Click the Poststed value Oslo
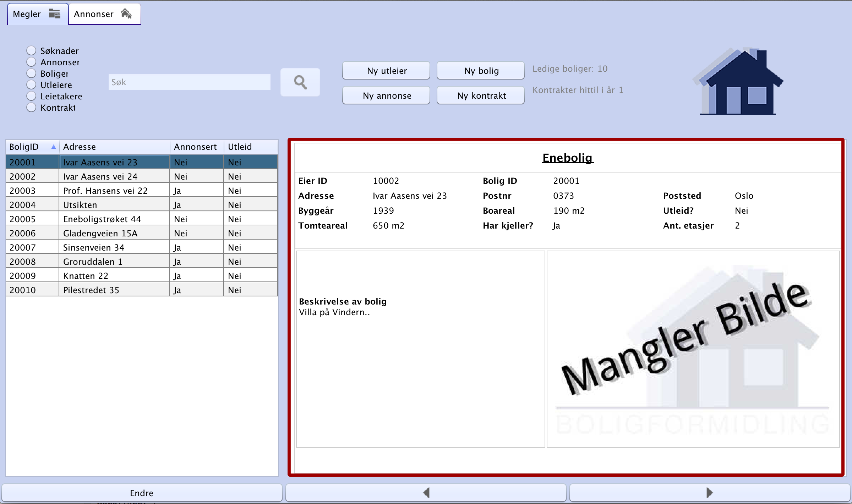This screenshot has width=852, height=504. tap(744, 196)
